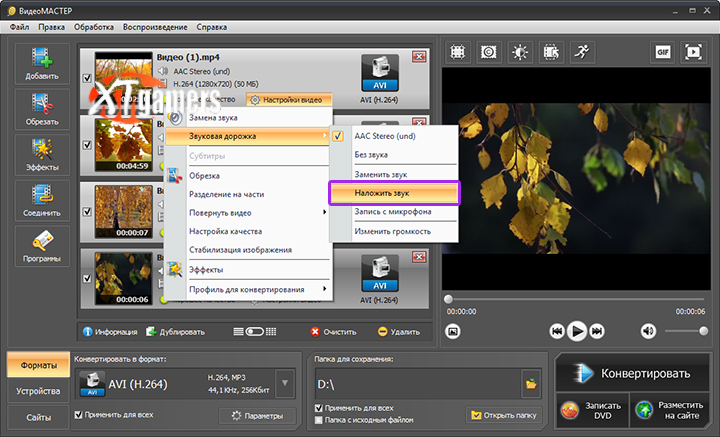The width and height of the screenshot is (720, 437).
Task: Toggle checkbox of the 00:00:06 video
Action: [87, 278]
